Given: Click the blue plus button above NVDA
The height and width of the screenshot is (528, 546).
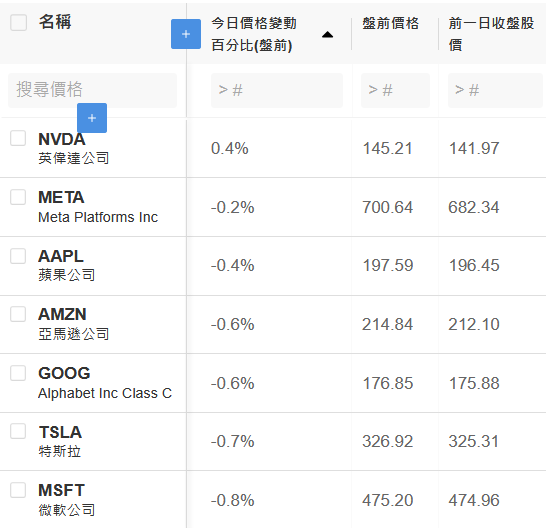Looking at the screenshot, I should click(x=92, y=118).
